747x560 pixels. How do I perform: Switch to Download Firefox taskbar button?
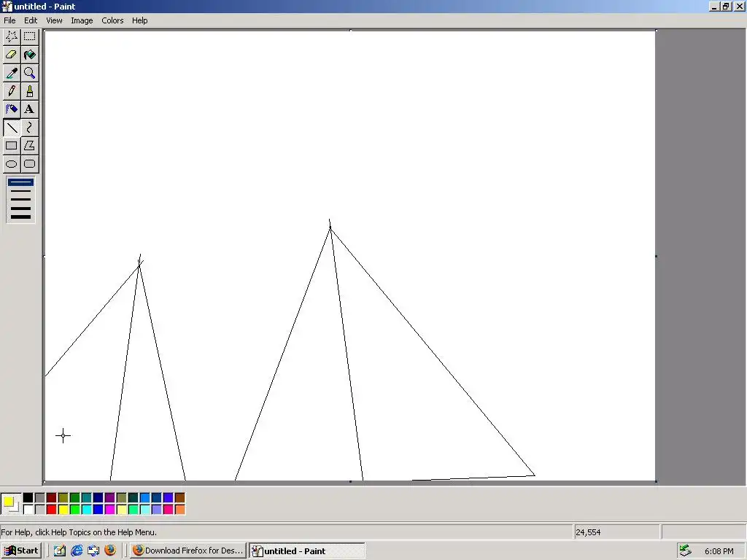[187, 551]
